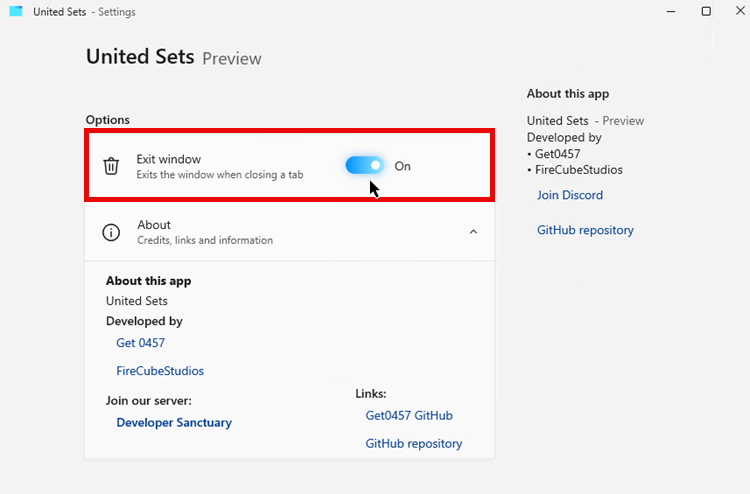This screenshot has height=494, width=750.
Task: Close the United Sets Settings window
Action: click(x=740, y=11)
